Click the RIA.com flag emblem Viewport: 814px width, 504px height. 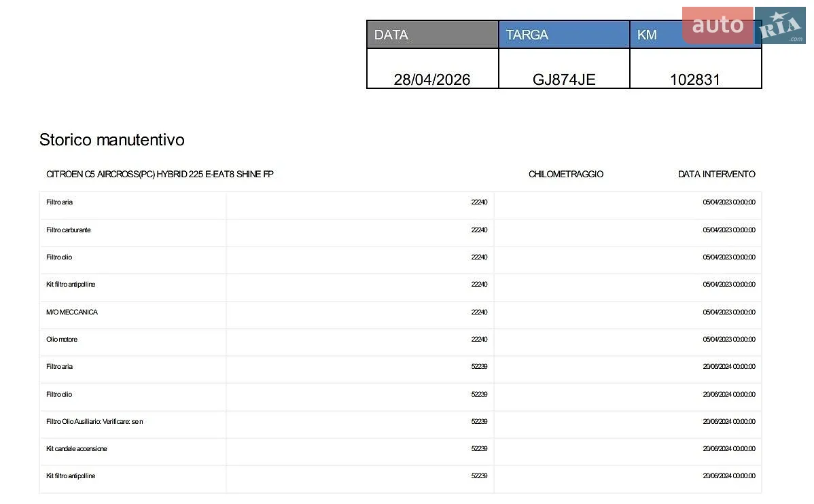point(780,25)
